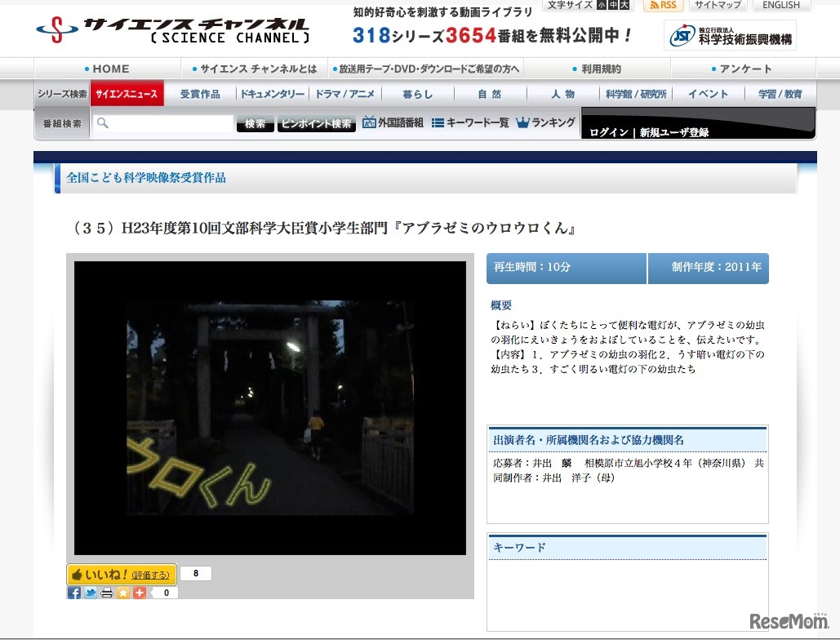The height and width of the screenshot is (640, 840).
Task: Click the 番組検索 label
Action: (62, 124)
